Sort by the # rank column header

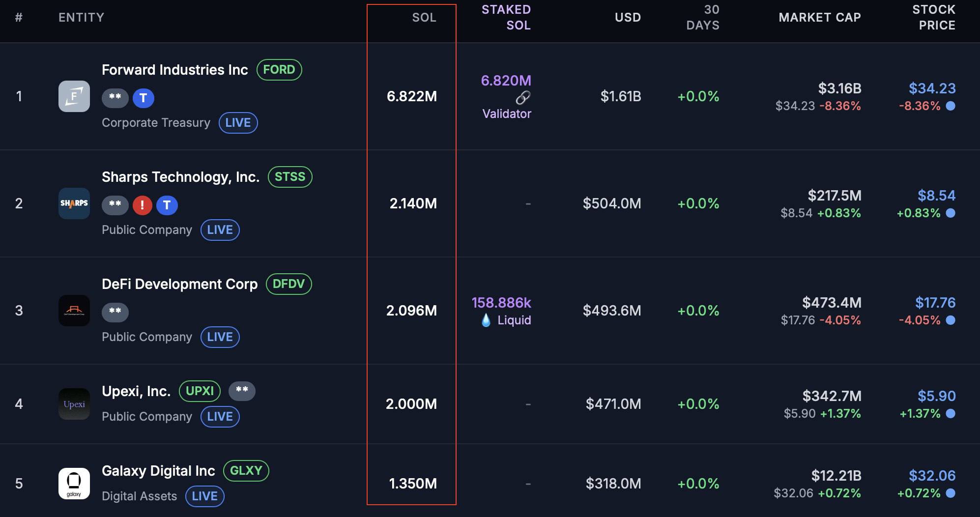(x=19, y=18)
